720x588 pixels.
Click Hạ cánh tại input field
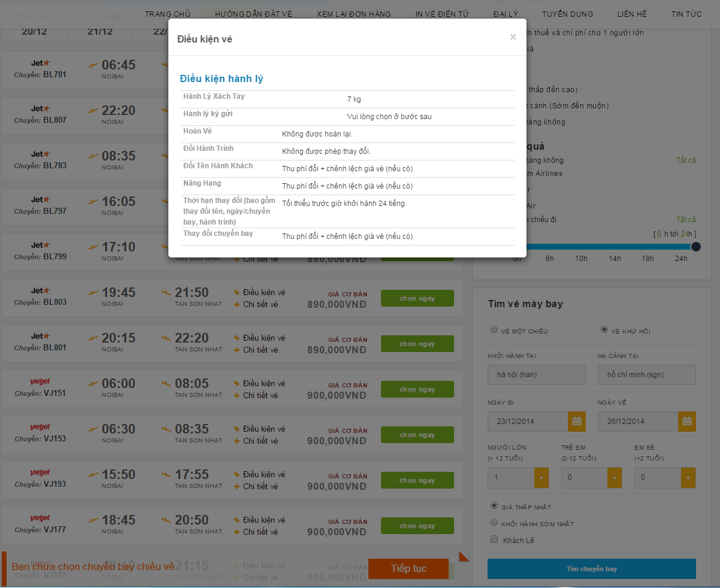tap(647, 375)
